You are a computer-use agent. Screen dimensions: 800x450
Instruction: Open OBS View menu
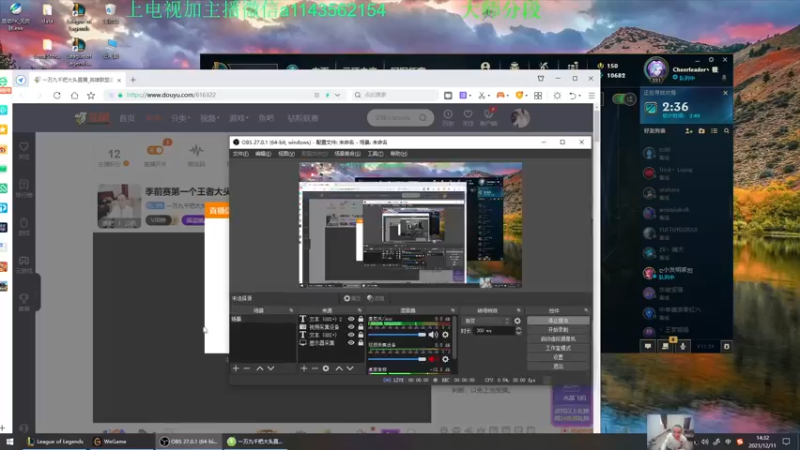click(286, 154)
